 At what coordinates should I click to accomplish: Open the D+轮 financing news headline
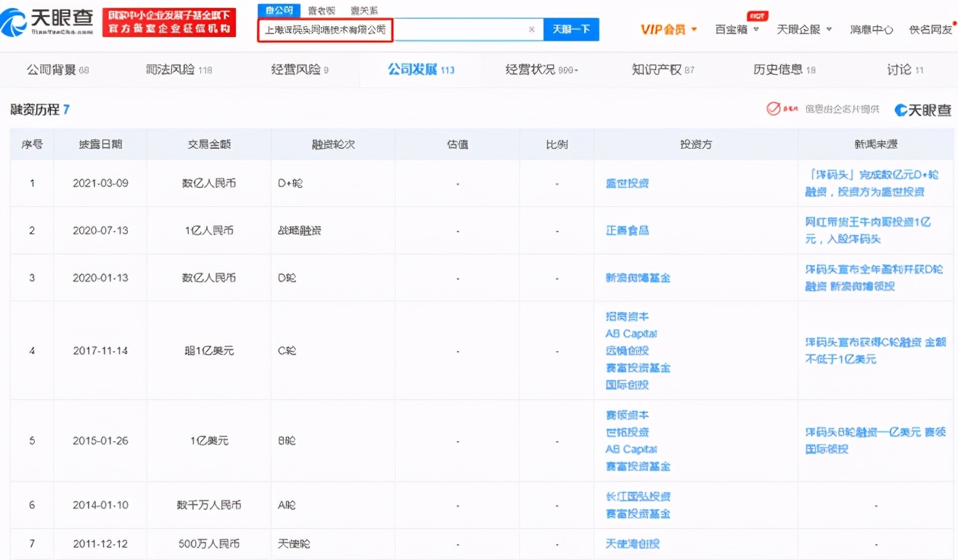pyautogui.click(x=875, y=183)
